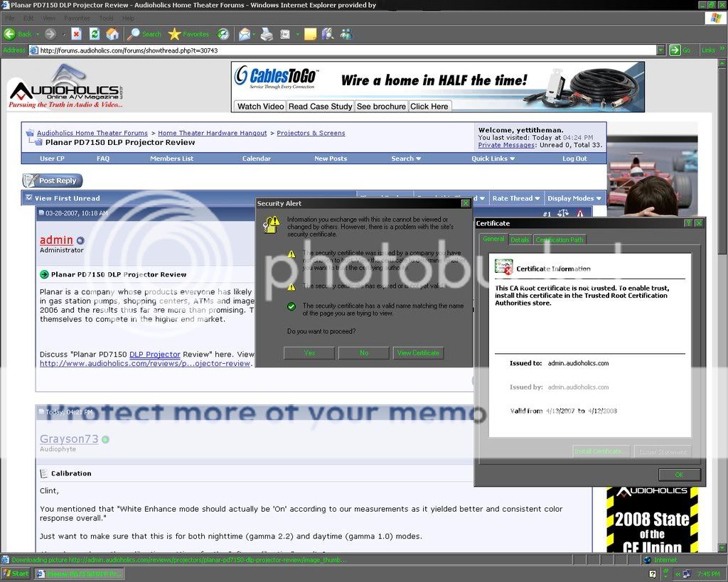
Task: Click the breadcrumb folder icon
Action: [x=30, y=133]
